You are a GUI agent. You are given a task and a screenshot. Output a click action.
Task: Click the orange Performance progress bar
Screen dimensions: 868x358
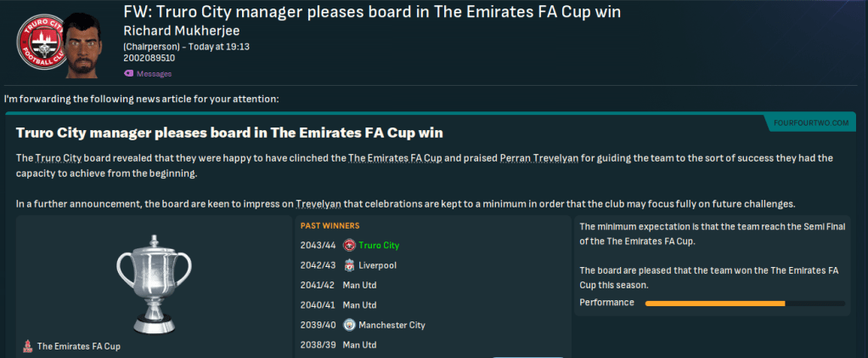click(x=715, y=303)
